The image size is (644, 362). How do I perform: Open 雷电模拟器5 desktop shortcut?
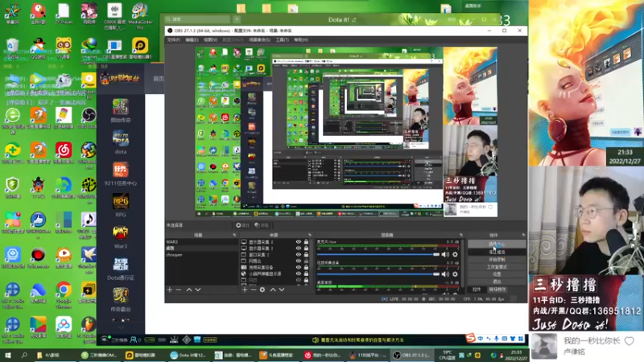point(139,47)
